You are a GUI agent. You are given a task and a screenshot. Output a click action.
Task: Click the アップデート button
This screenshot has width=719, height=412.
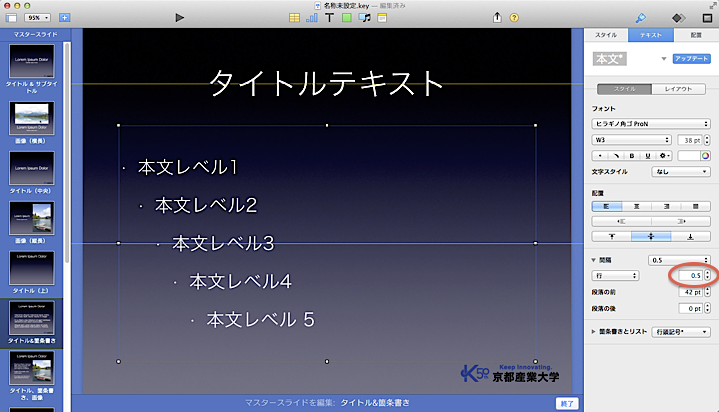click(x=691, y=59)
